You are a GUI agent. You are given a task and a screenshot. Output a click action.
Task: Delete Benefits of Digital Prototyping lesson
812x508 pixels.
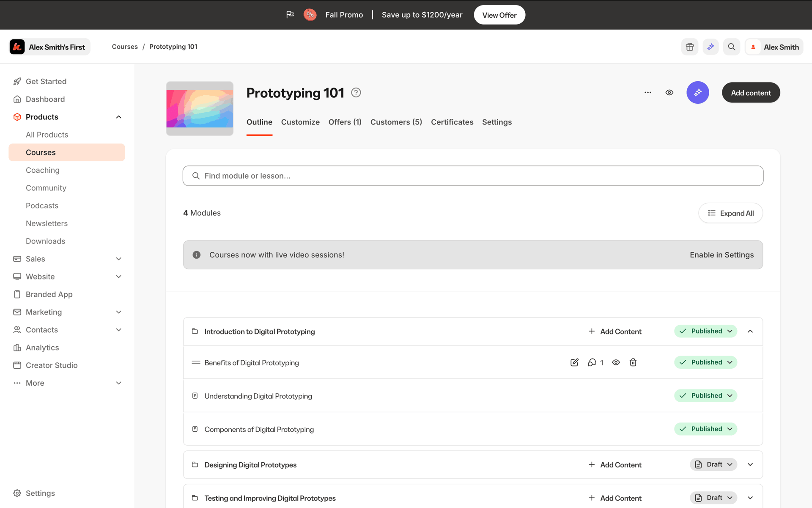click(x=633, y=362)
